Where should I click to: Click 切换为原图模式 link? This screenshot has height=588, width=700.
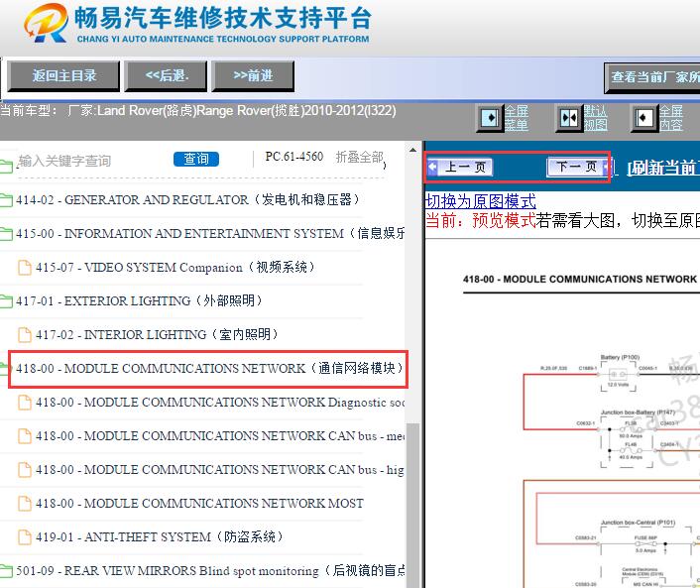tap(480, 201)
